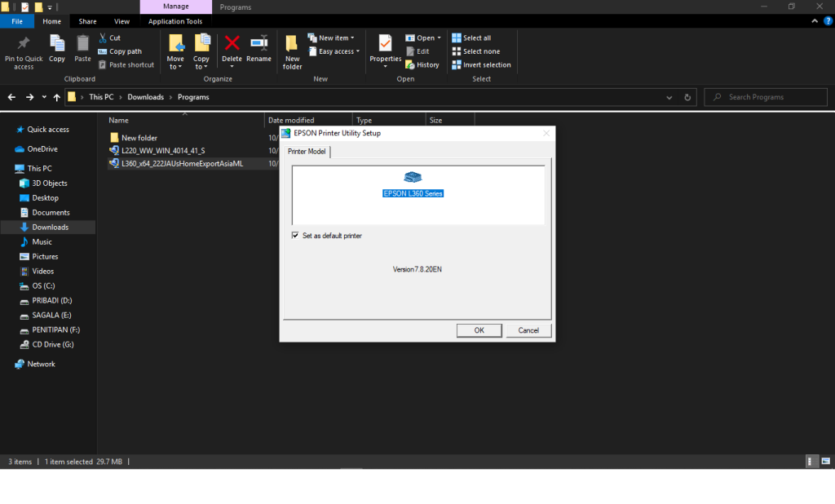This screenshot has width=835, height=504.
Task: Open the File menu tab
Action: click(17, 21)
